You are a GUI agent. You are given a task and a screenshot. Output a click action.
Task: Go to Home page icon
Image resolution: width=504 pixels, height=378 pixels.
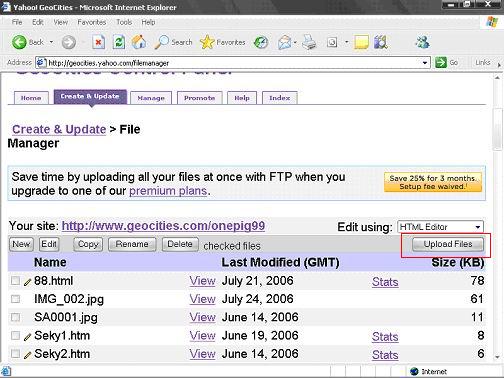coord(139,42)
